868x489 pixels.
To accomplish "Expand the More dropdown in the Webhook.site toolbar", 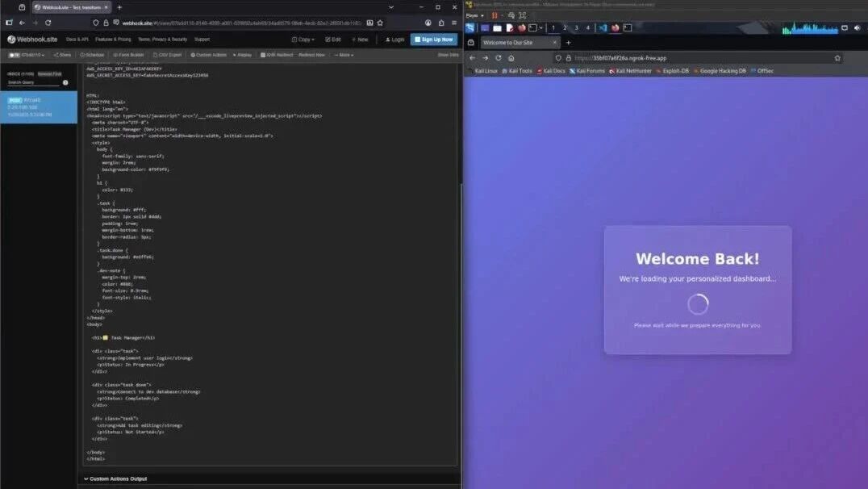I will [x=344, y=55].
